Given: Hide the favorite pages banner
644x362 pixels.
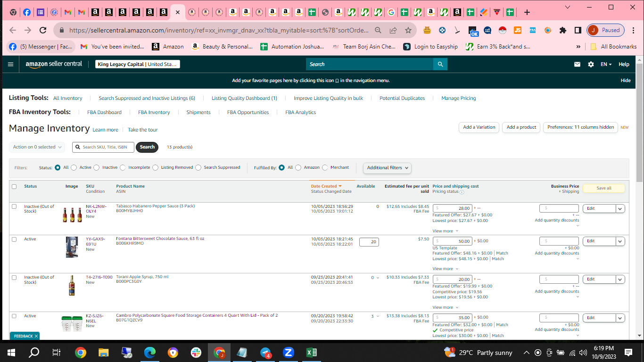Looking at the screenshot, I should (626, 81).
